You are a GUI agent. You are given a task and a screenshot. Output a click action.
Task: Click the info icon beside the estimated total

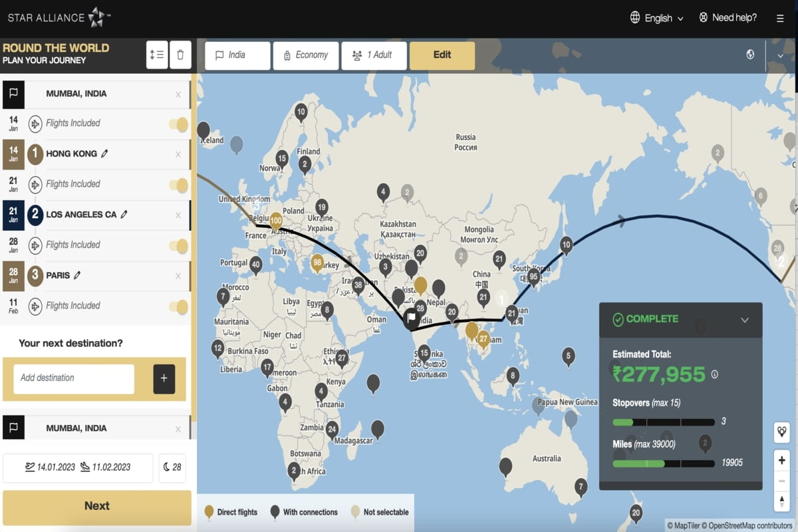715,374
